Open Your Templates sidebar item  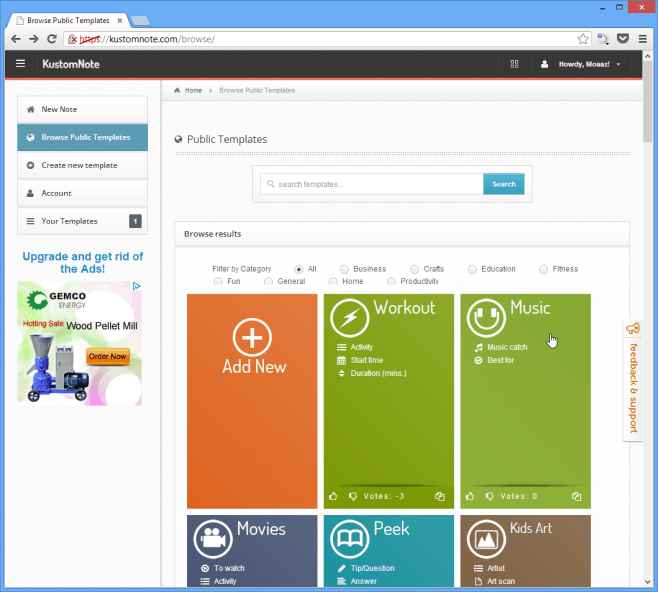click(82, 221)
